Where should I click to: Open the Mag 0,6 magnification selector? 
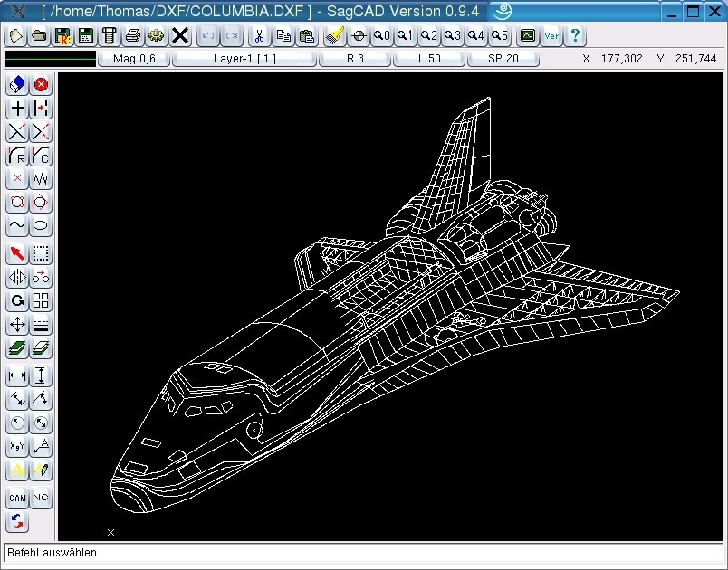(133, 59)
